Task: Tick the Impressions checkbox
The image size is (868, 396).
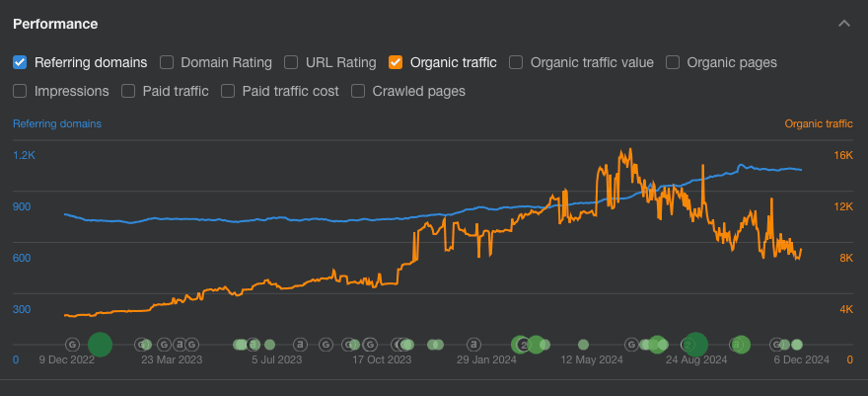Action: (x=20, y=91)
